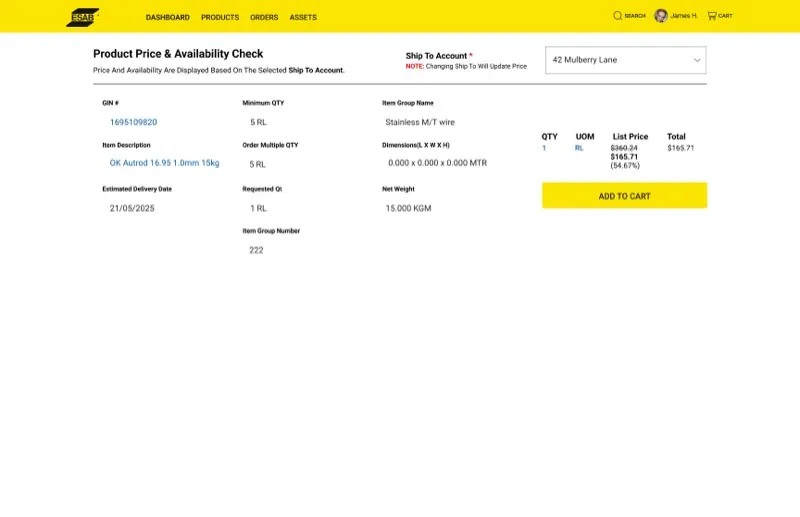Viewport: 800px width, 517px height.
Task: Click the RL unit of measure link
Action: tap(579, 148)
